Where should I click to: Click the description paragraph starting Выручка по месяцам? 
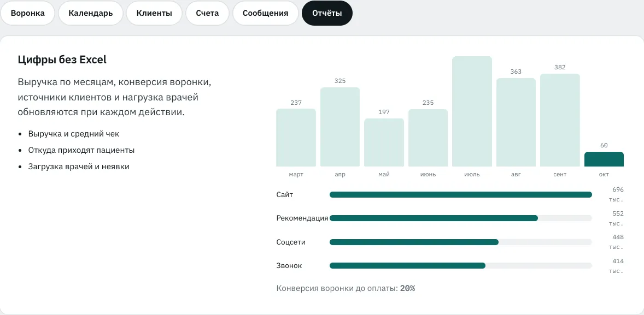tap(114, 97)
